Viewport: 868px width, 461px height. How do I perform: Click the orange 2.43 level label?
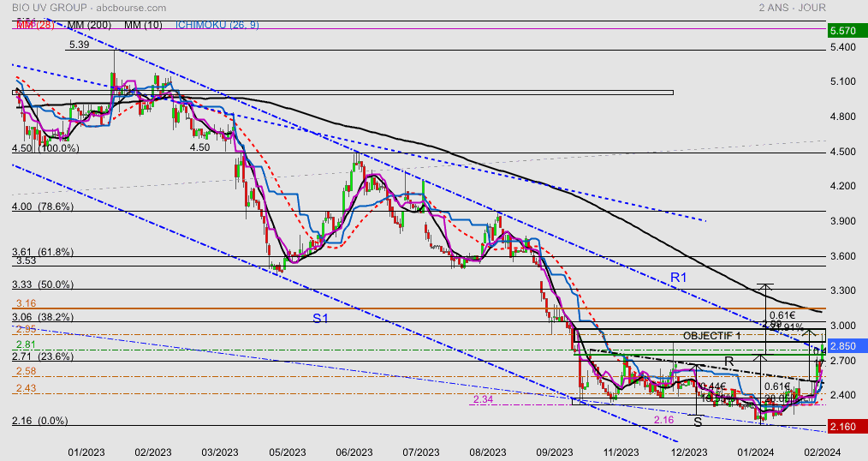tap(26, 388)
